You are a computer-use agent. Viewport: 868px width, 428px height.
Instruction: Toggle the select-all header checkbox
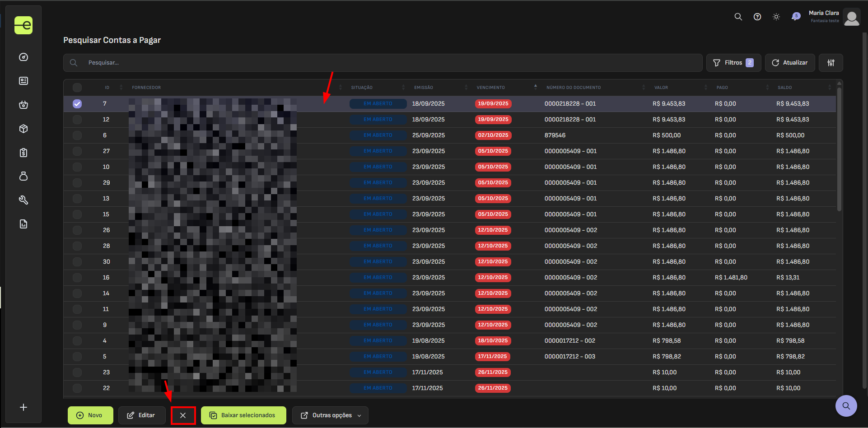pos(77,88)
